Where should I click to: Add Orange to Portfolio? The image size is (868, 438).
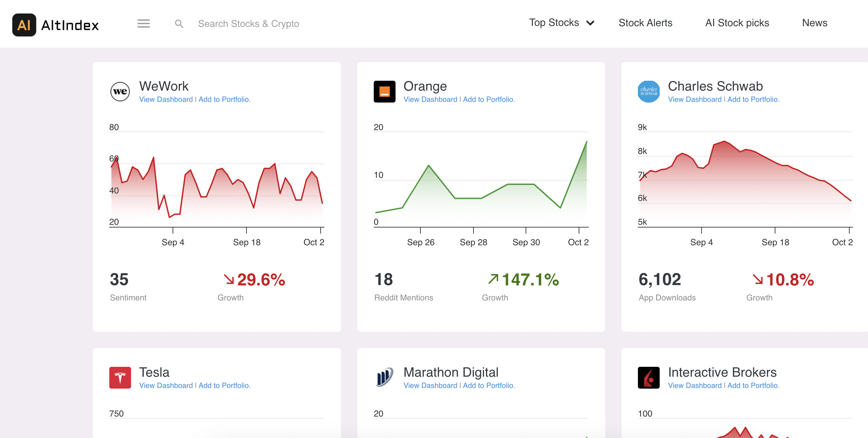(489, 99)
